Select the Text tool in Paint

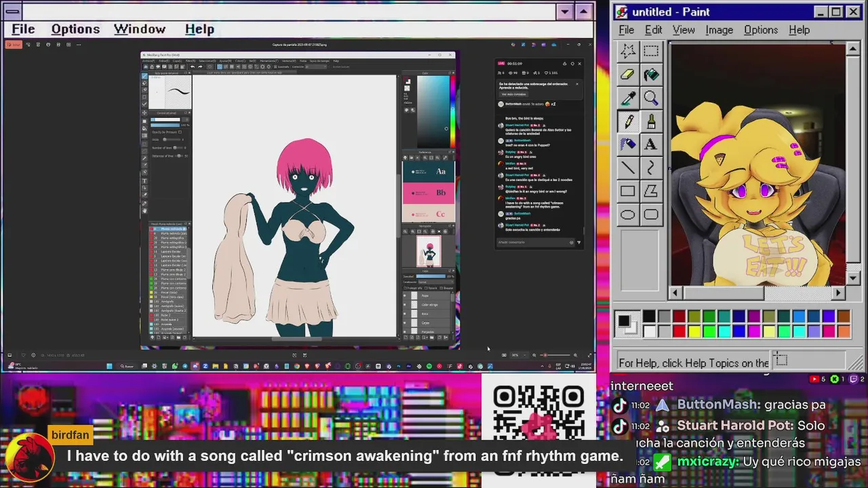coord(651,144)
